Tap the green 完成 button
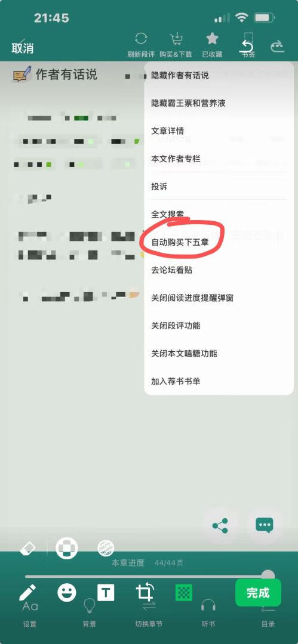The width and height of the screenshot is (298, 644). point(258,593)
